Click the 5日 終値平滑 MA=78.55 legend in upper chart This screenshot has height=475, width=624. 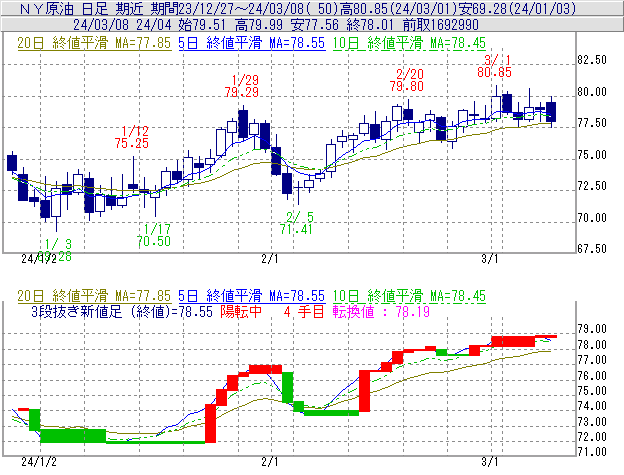pyautogui.click(x=252, y=43)
